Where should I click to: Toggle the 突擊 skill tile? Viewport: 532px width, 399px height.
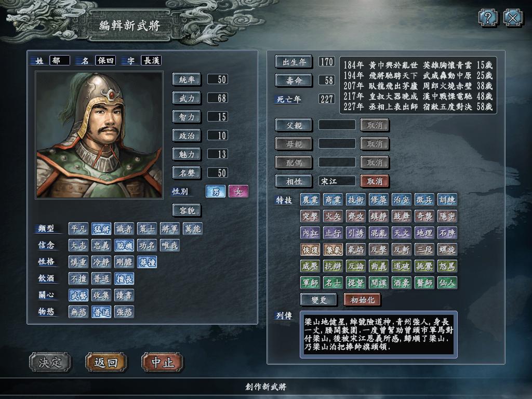(x=310, y=216)
